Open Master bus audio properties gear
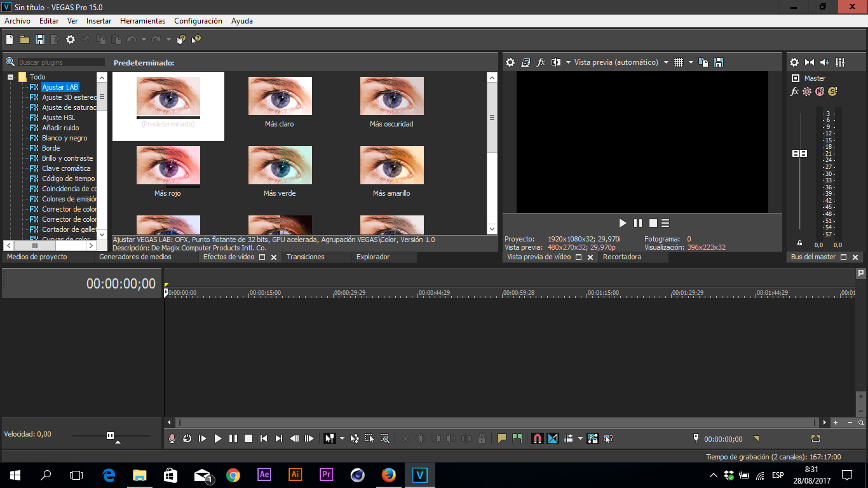This screenshot has width=868, height=488. [794, 62]
